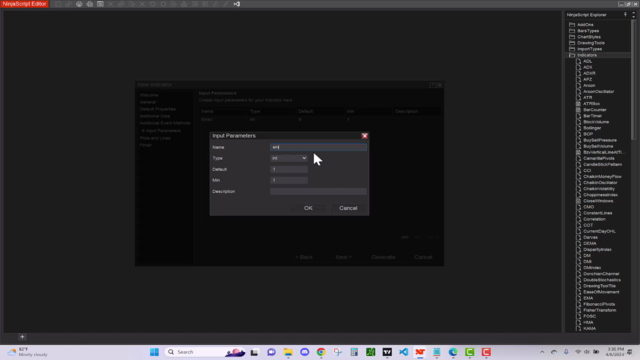Open Google Chrome from the taskbar
The height and width of the screenshot is (360, 640).
point(321,352)
